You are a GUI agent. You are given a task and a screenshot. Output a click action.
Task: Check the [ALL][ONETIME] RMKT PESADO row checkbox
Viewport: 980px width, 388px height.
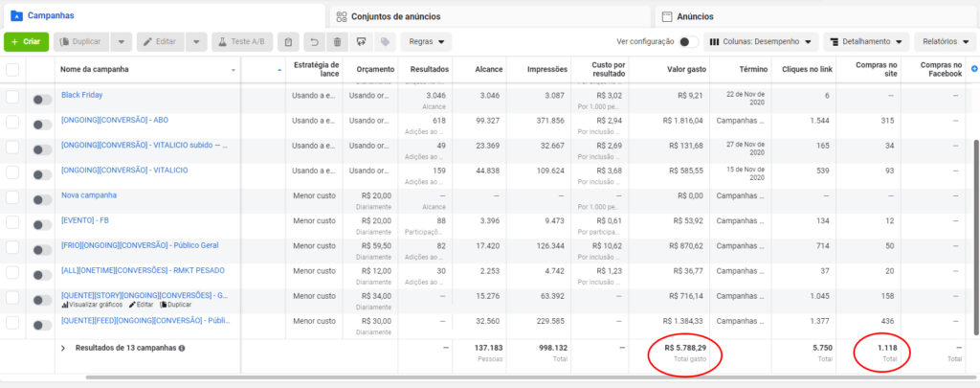(12, 272)
